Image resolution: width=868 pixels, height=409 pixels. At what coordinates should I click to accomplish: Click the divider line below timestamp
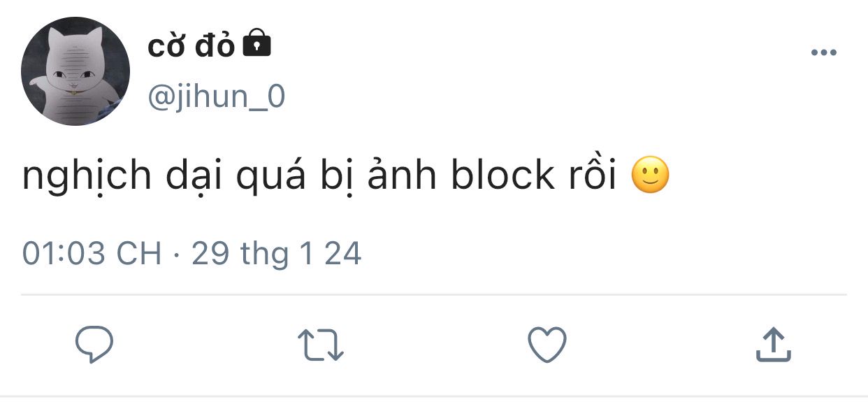tap(433, 294)
